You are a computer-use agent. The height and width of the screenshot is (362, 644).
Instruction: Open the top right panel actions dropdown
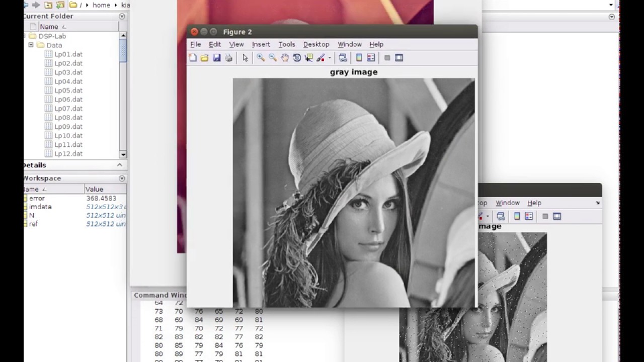click(x=612, y=17)
